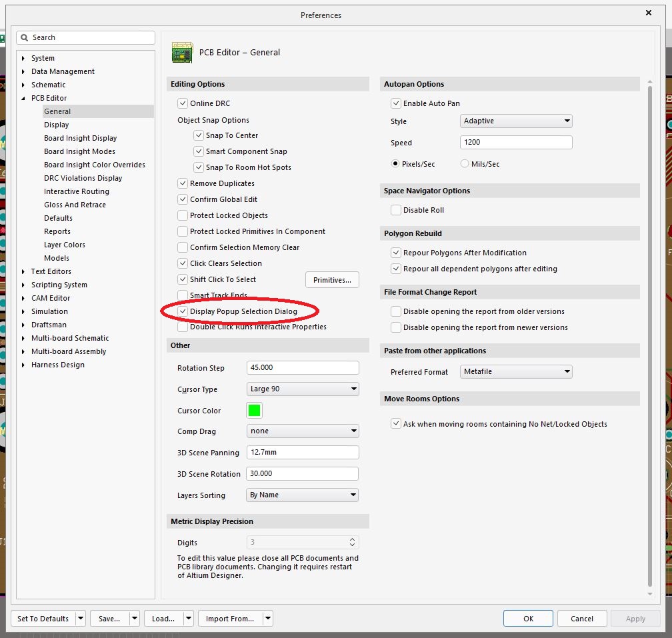Toggle Smart Component Snap checkbox
This screenshot has height=638, width=672.
point(199,151)
